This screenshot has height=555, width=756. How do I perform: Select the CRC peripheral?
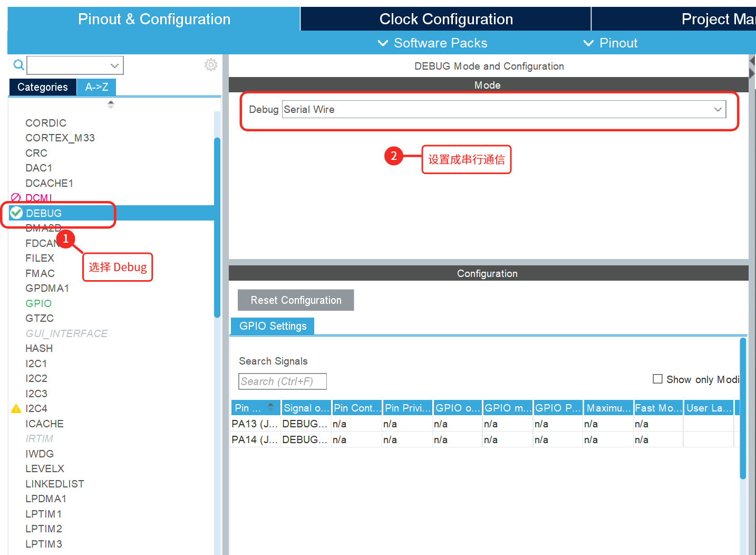[x=36, y=153]
